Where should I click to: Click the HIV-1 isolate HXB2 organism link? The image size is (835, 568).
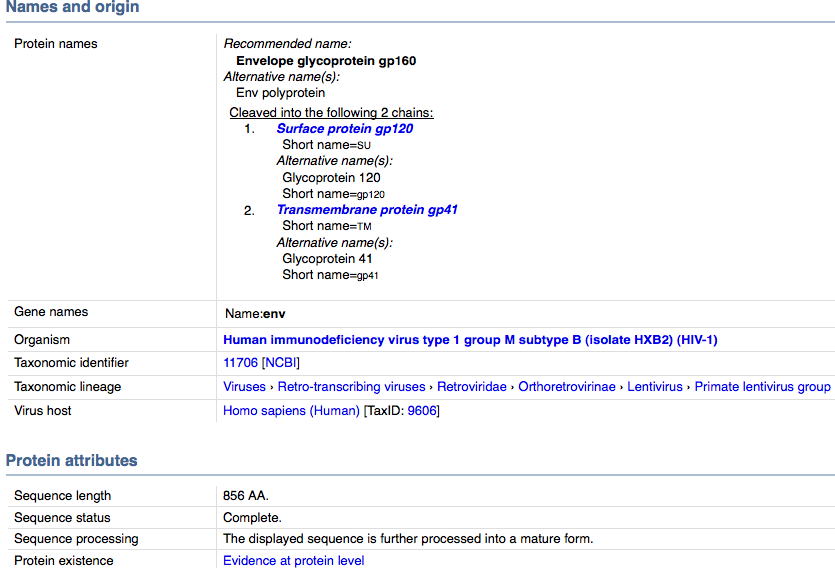470,340
